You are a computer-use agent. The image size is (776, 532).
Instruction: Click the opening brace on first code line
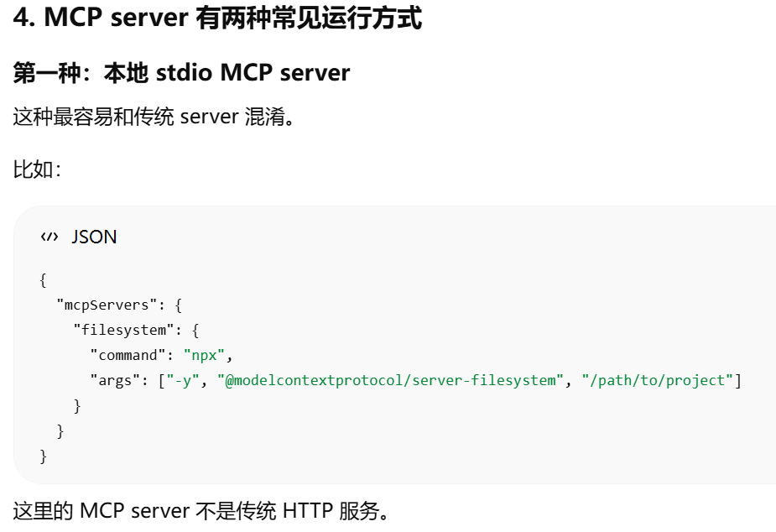tap(43, 280)
